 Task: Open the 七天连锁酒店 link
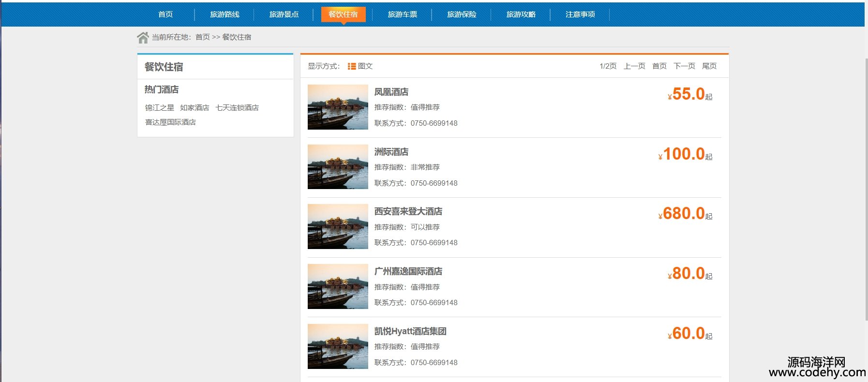click(x=237, y=108)
